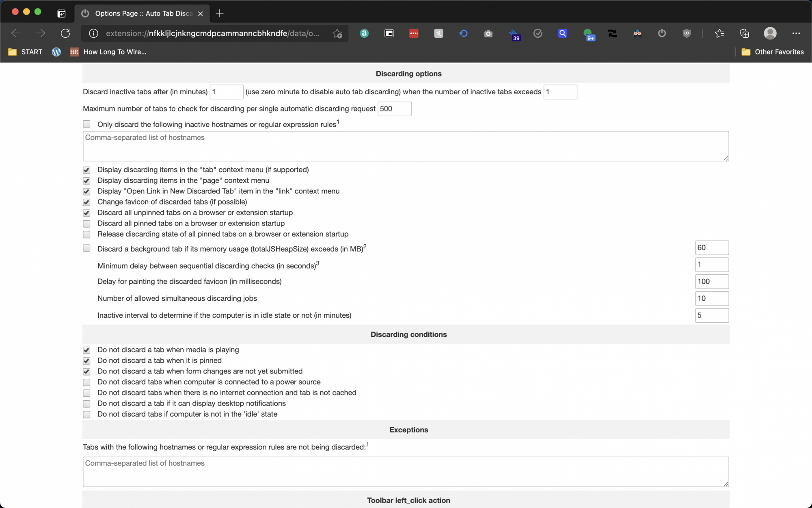Select the Options Page Auto Tab Discard tab

coord(142,13)
